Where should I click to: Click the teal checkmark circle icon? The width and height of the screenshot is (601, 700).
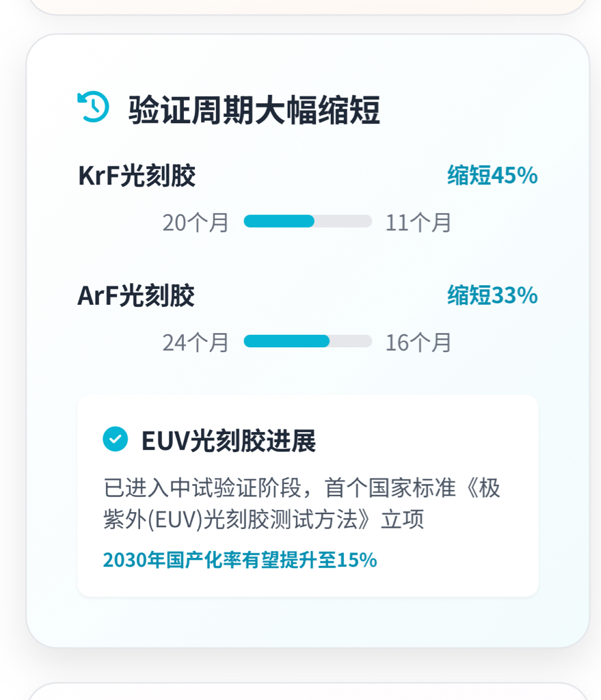point(115,440)
